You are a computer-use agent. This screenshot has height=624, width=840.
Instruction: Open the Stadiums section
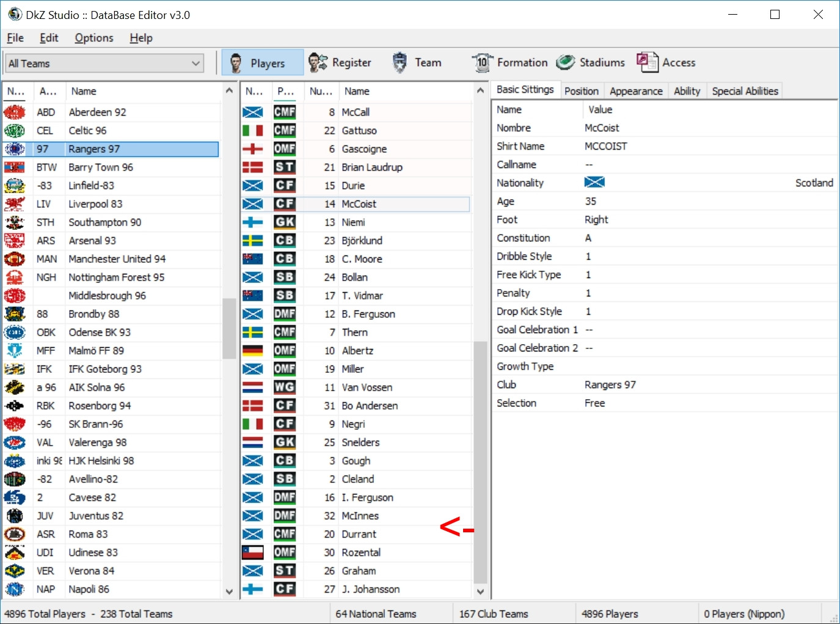(591, 62)
